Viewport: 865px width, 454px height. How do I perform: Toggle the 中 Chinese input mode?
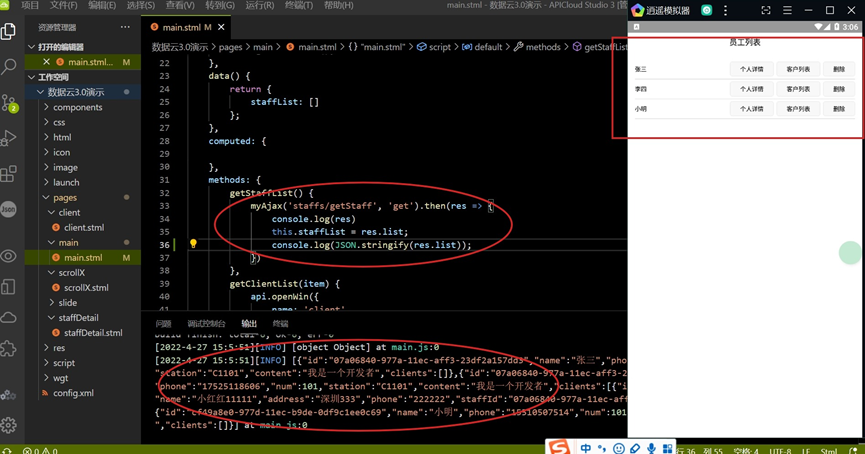[x=586, y=448]
